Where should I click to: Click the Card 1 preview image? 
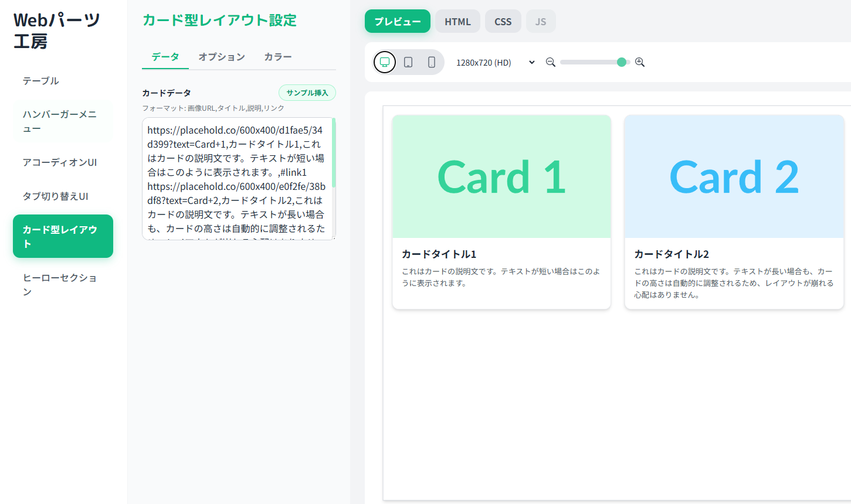[501, 176]
